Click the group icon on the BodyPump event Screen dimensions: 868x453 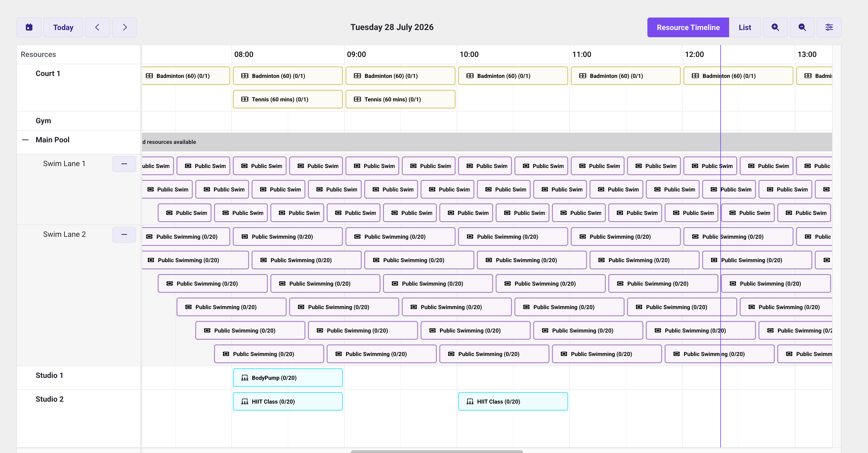point(245,378)
